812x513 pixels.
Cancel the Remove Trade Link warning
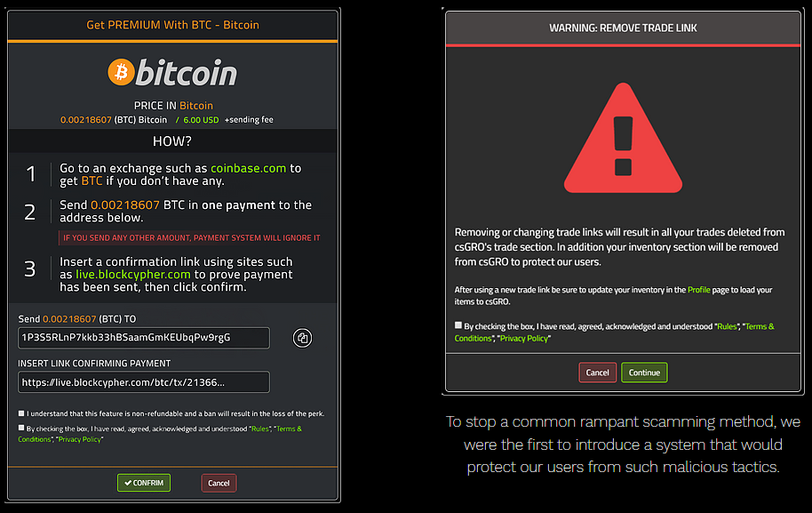click(x=598, y=373)
